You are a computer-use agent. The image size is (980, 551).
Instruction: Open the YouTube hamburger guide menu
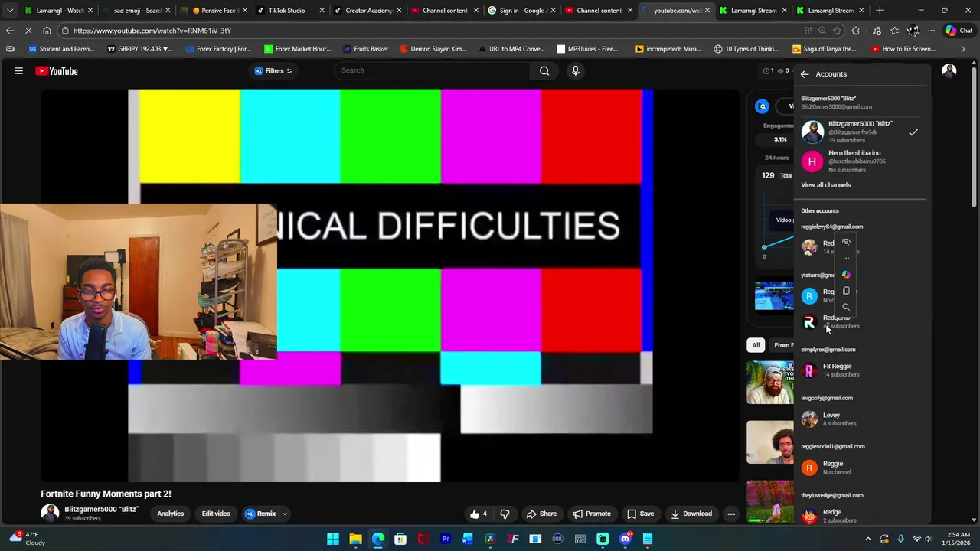tap(18, 71)
